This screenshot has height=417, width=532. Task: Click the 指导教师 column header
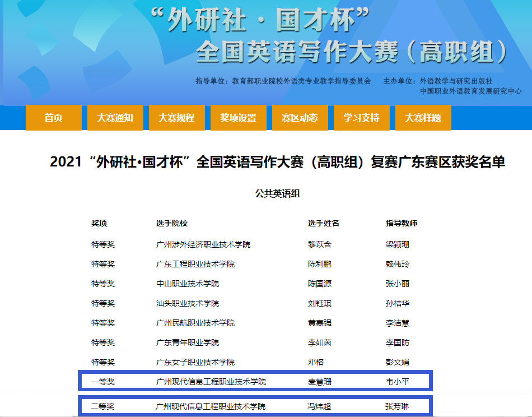coord(402,223)
